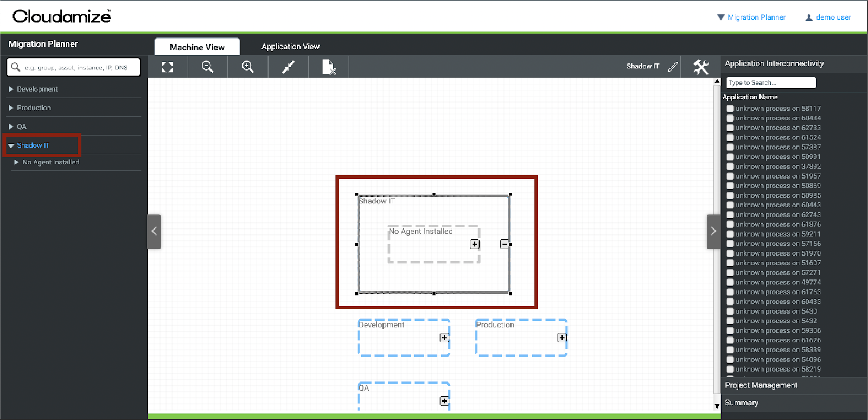
Task: Switch to the Application View tab
Action: coord(290,47)
